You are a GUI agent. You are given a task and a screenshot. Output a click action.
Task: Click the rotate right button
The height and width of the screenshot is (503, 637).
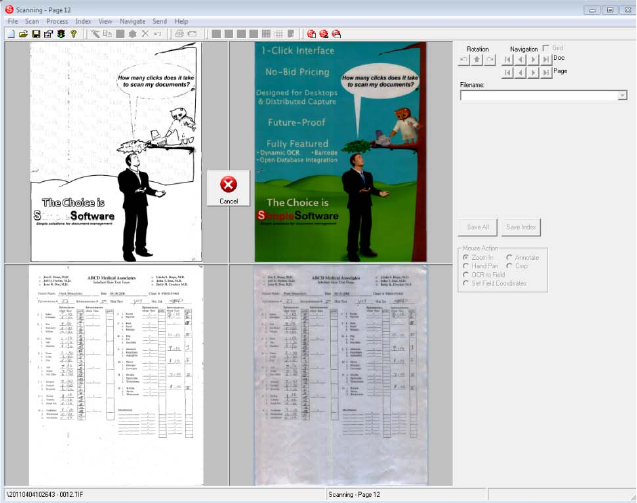pos(490,59)
